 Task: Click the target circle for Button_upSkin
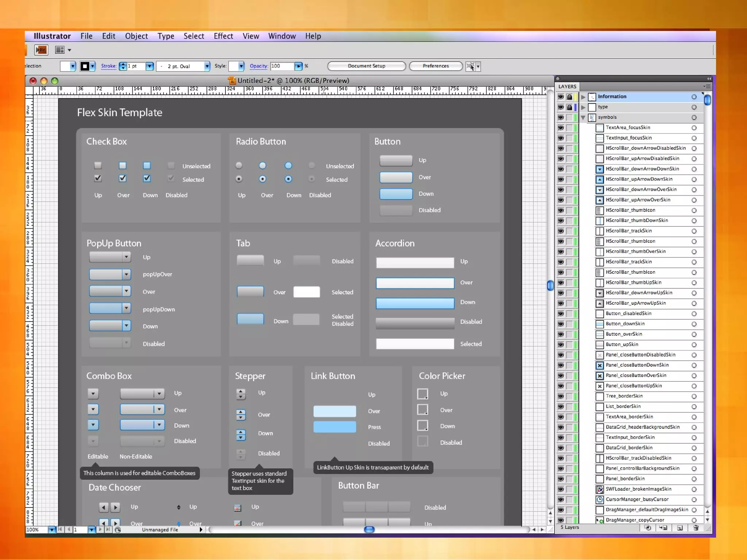[x=694, y=345]
